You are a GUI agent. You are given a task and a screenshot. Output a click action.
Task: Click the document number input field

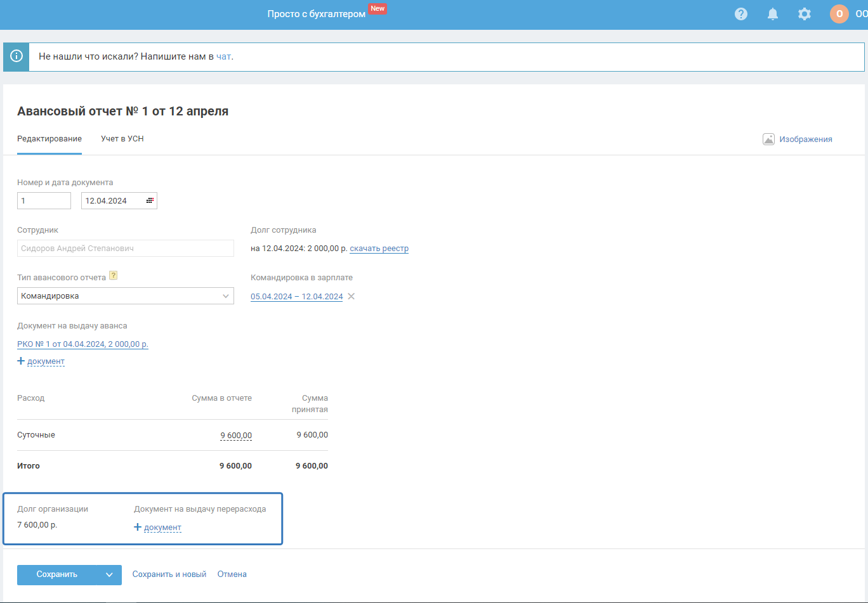click(x=44, y=201)
